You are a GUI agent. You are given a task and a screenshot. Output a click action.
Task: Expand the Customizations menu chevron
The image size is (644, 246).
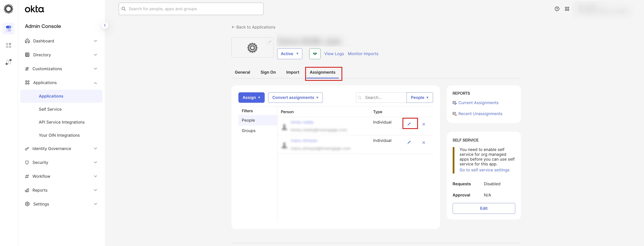click(95, 69)
